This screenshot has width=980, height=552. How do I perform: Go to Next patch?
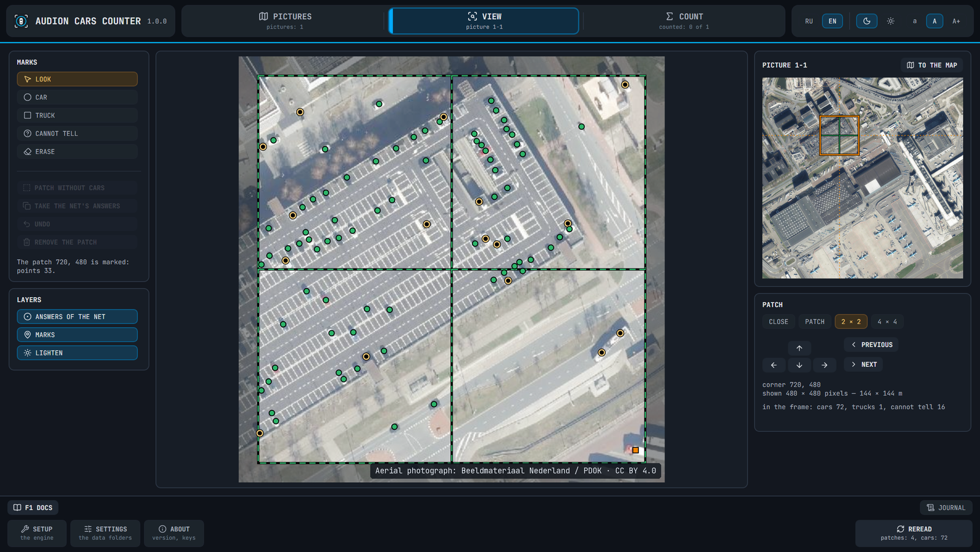pos(863,365)
